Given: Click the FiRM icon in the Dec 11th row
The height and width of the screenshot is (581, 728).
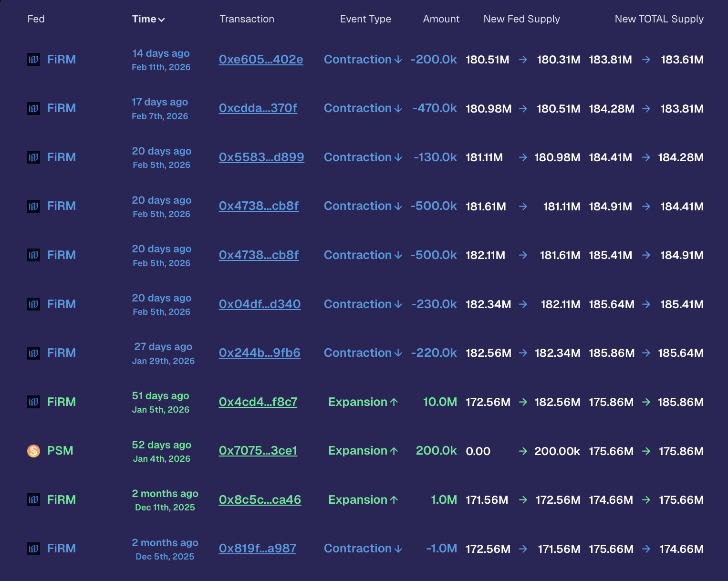Looking at the screenshot, I should tap(33, 500).
